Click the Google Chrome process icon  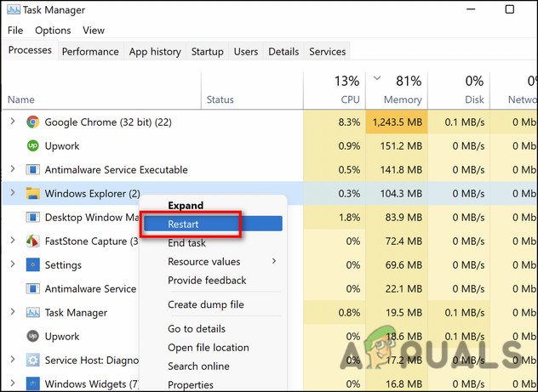point(33,122)
